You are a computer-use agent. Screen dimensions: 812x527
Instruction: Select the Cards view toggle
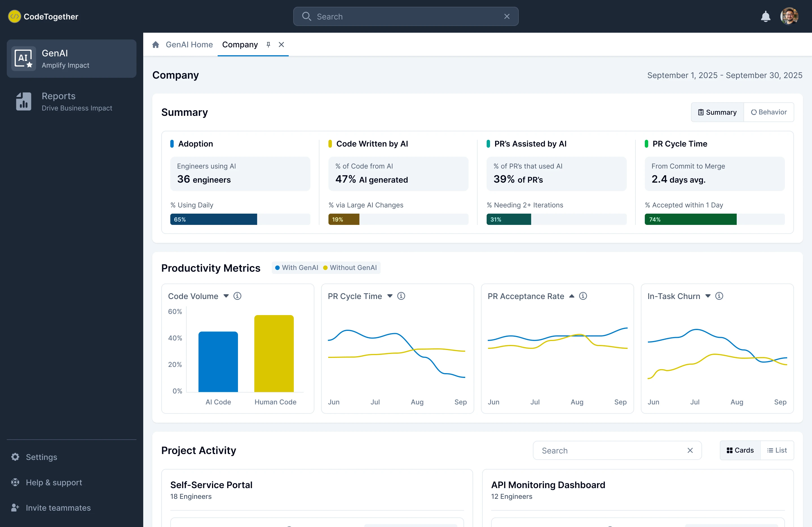pos(740,450)
